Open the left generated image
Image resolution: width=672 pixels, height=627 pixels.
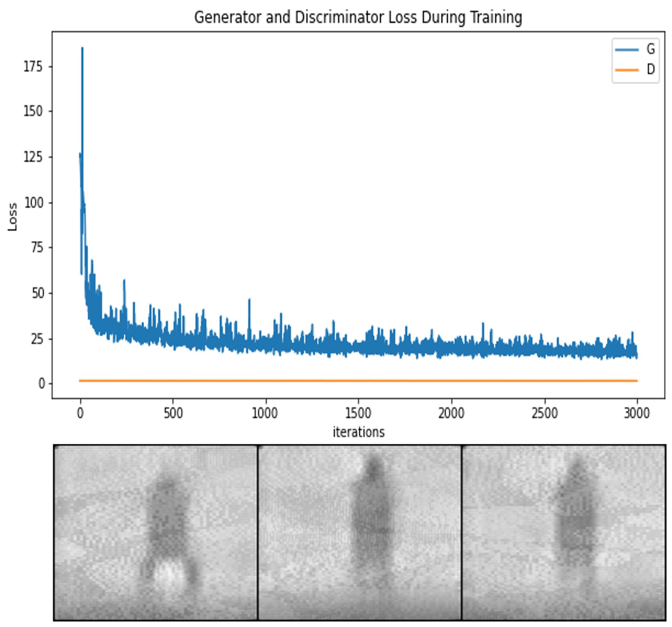tap(156, 532)
